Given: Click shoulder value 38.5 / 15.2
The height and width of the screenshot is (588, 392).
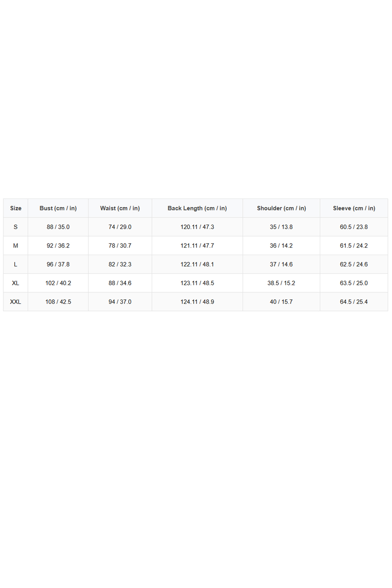Looking at the screenshot, I should pos(281,283).
